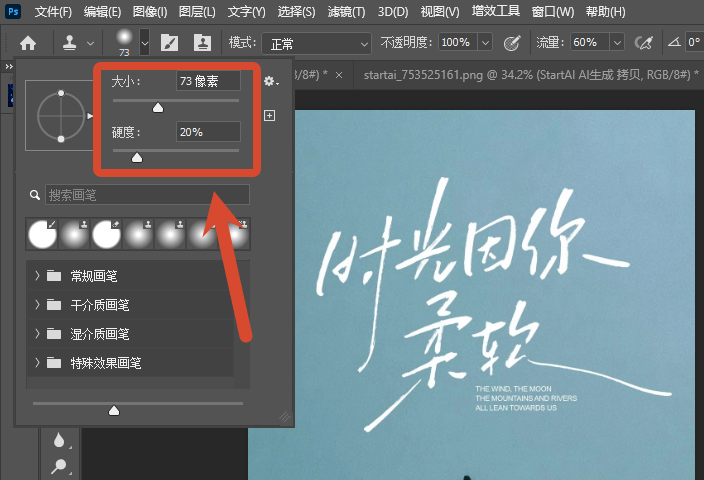Select first hard round recent brush
Screen dimensions: 704x480
point(42,234)
